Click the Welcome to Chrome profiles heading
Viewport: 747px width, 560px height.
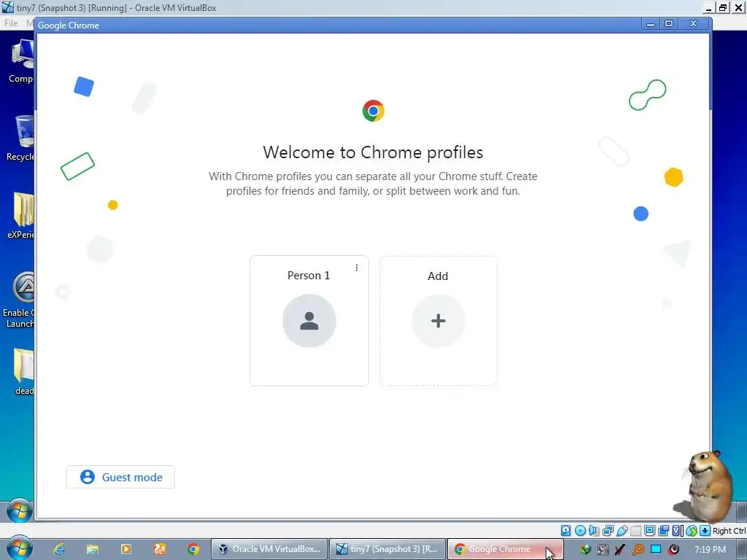click(x=373, y=152)
